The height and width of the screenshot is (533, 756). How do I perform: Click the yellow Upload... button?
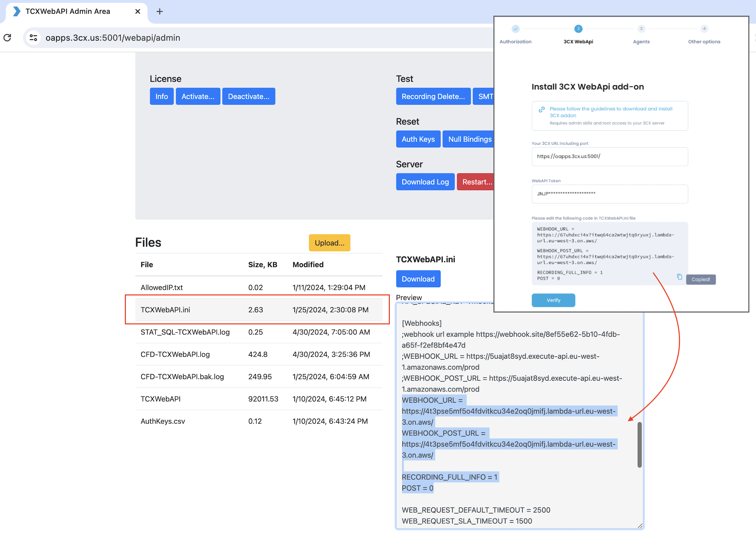tap(330, 243)
